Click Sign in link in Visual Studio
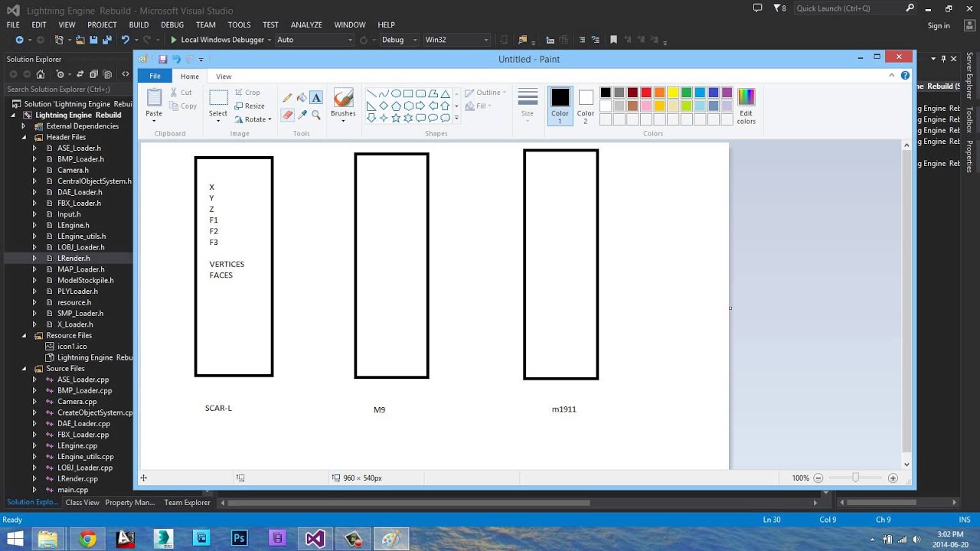Viewport: 980px width, 551px height. pos(939,26)
